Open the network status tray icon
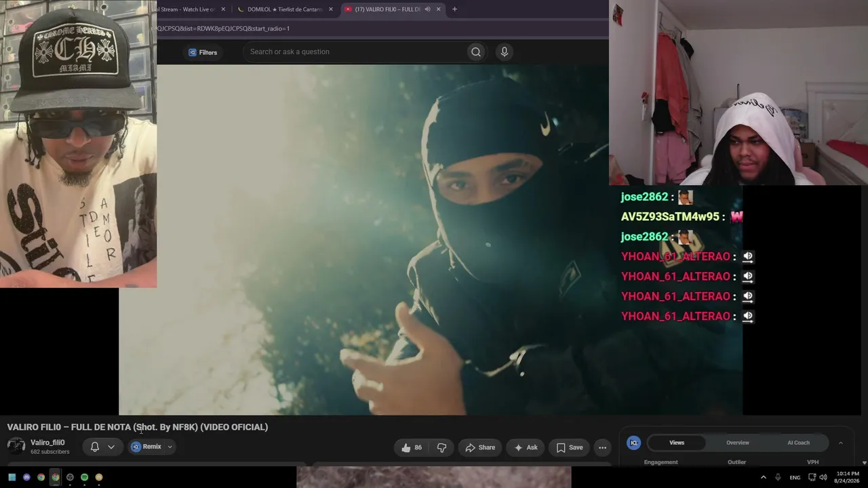Viewport: 868px width, 488px height. click(x=812, y=477)
